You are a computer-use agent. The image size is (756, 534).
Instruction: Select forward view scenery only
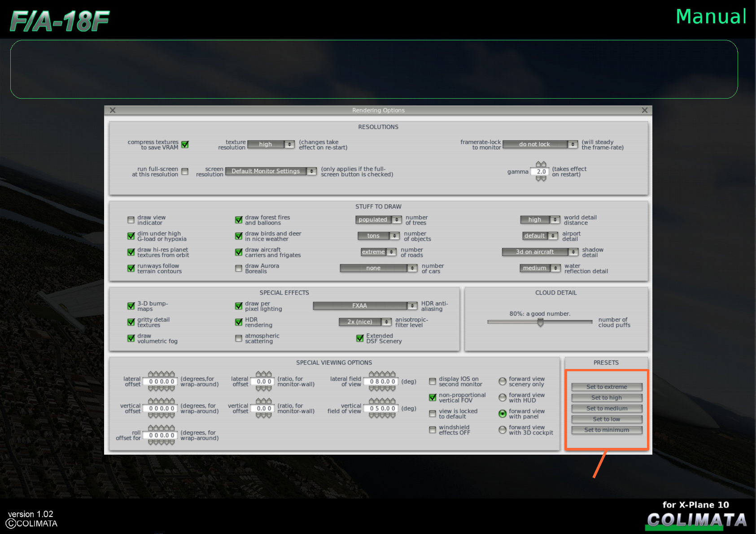point(503,382)
